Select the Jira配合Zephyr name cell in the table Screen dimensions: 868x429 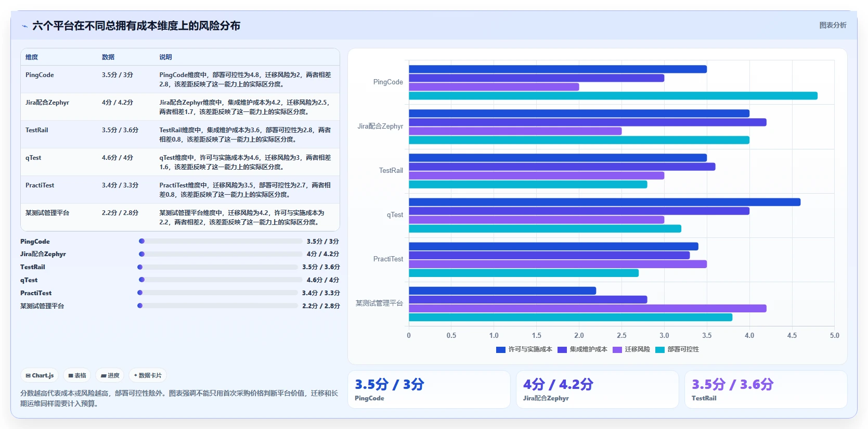[47, 103]
